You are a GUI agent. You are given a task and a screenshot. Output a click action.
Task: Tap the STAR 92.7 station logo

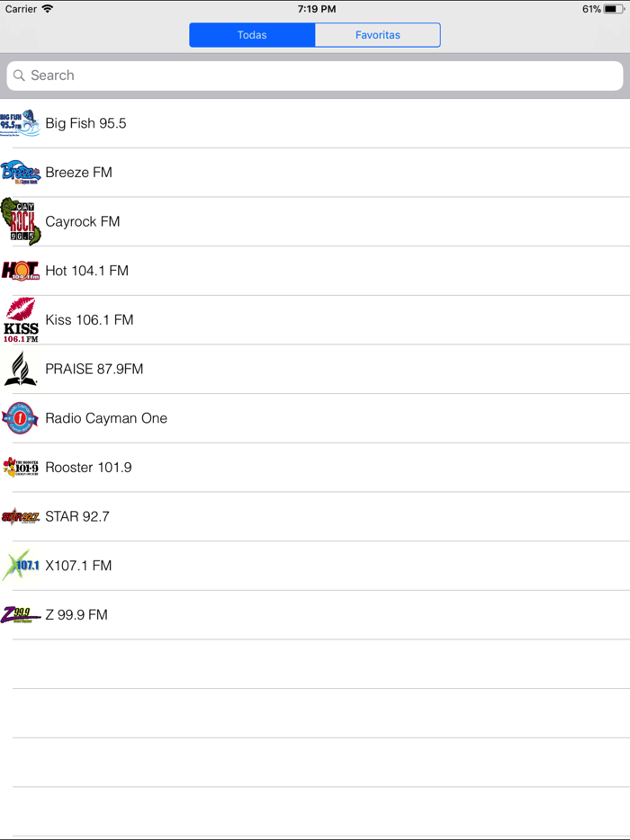[20, 516]
